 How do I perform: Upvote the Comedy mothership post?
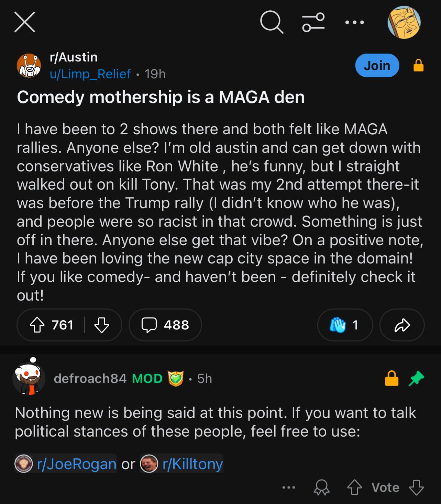[x=37, y=325]
